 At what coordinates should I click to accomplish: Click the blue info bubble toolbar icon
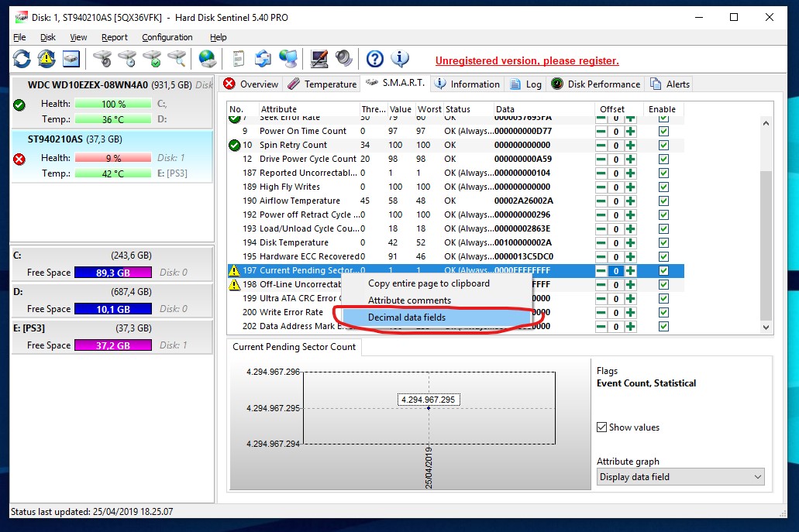point(400,59)
